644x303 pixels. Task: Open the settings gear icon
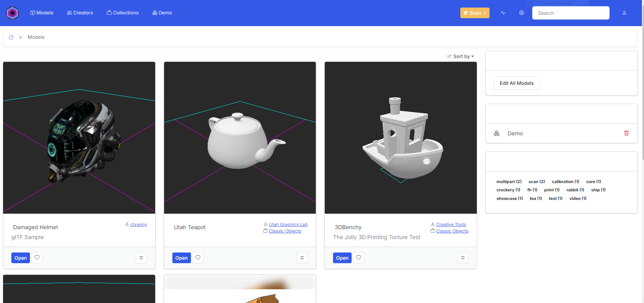coord(522,13)
